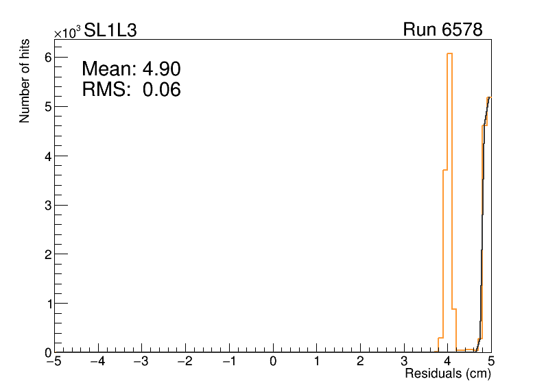Click the ×10³ scale factor label
Image resolution: width=546 pixels, height=392 pixels.
68,32
